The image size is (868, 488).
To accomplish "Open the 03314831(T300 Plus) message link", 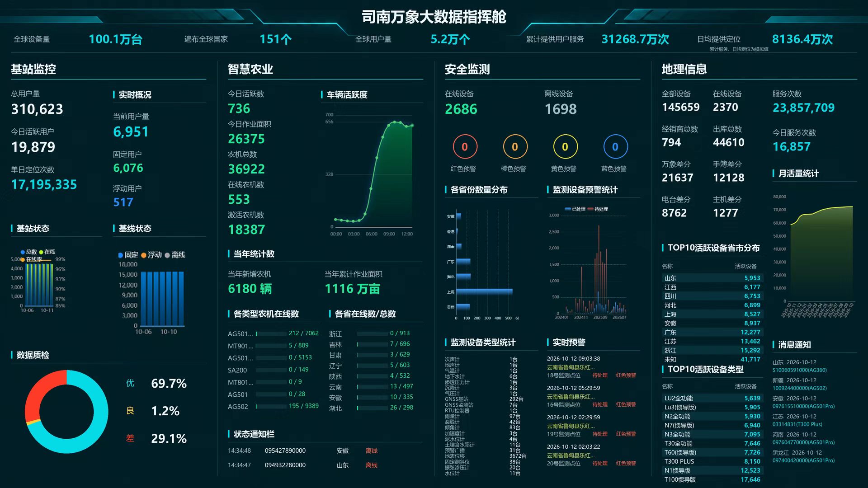I will point(797,424).
